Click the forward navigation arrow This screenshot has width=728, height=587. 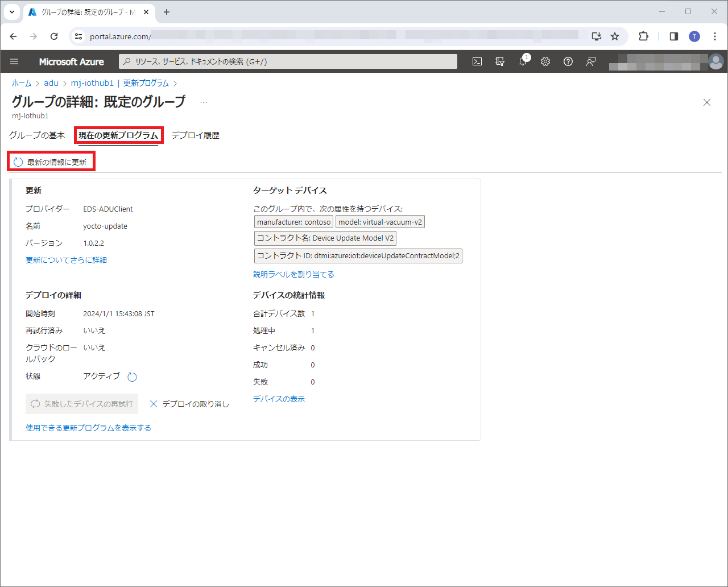34,36
